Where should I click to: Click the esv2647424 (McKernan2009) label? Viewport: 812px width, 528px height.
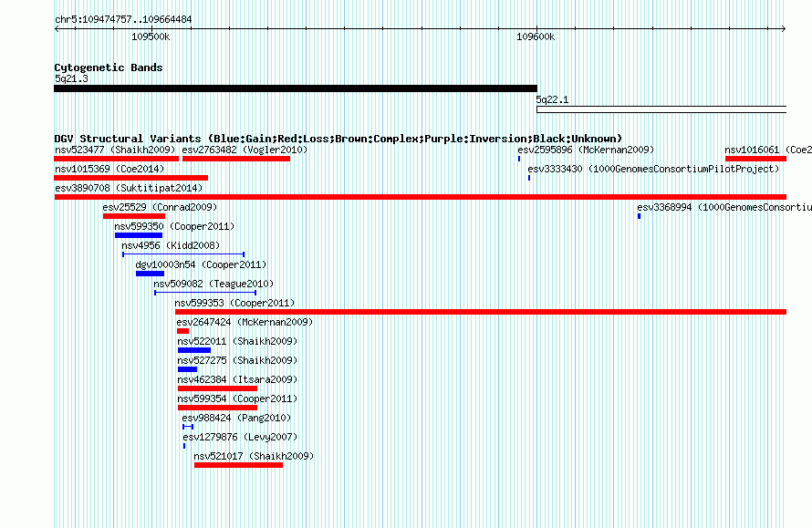coord(245,322)
